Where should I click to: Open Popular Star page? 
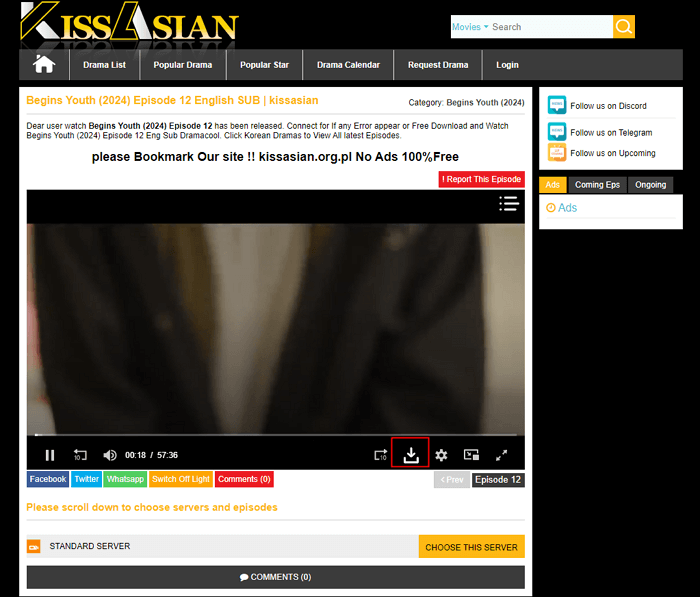pyautogui.click(x=264, y=65)
